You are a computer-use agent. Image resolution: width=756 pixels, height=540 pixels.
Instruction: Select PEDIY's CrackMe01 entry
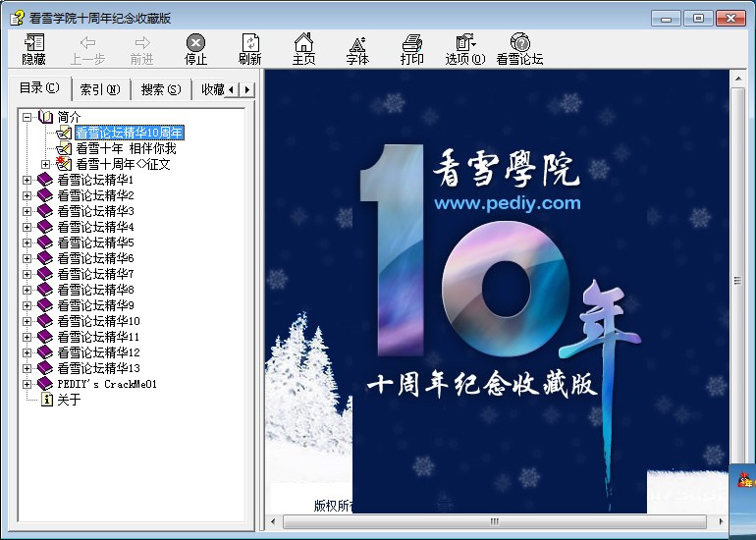click(107, 384)
